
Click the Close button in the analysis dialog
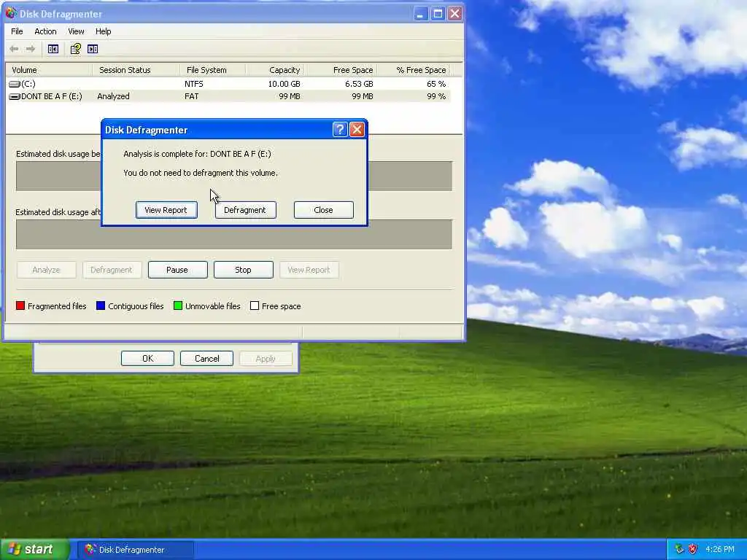pos(323,210)
